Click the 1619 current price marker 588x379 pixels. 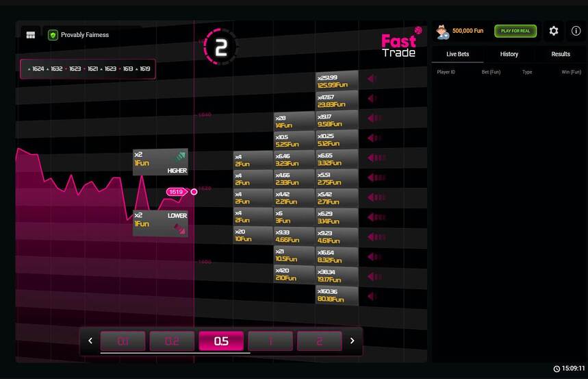[x=177, y=192]
